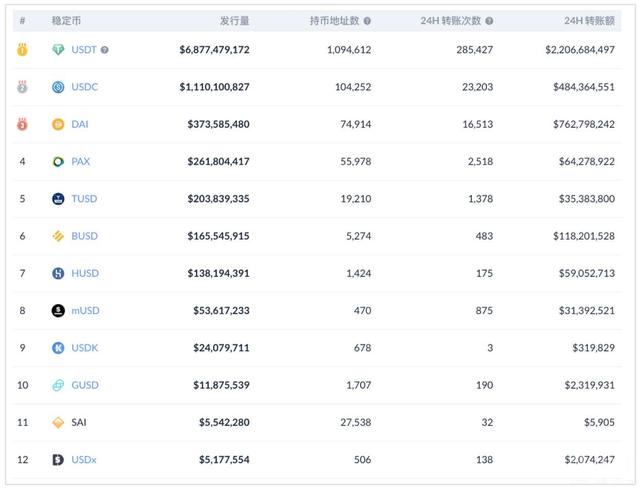Click the mUSD black circle icon

[58, 311]
